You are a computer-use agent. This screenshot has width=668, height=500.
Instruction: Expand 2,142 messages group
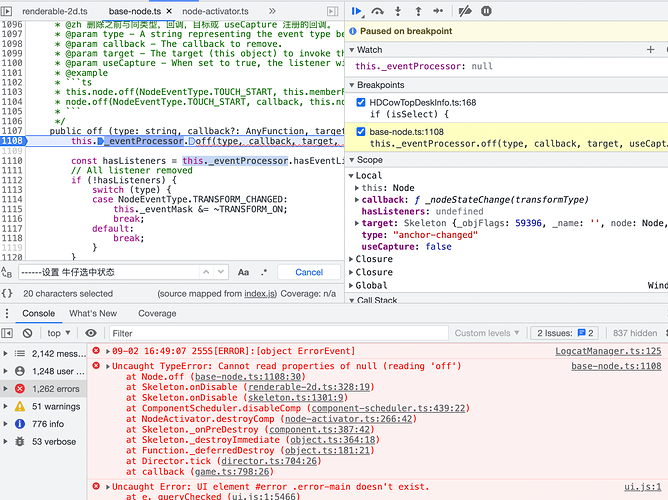click(x=5, y=353)
